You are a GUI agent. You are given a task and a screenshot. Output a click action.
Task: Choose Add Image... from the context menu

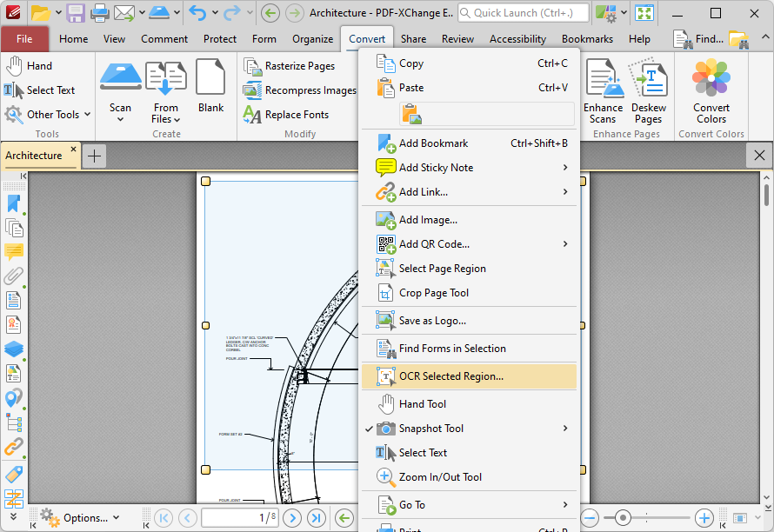pyautogui.click(x=469, y=220)
